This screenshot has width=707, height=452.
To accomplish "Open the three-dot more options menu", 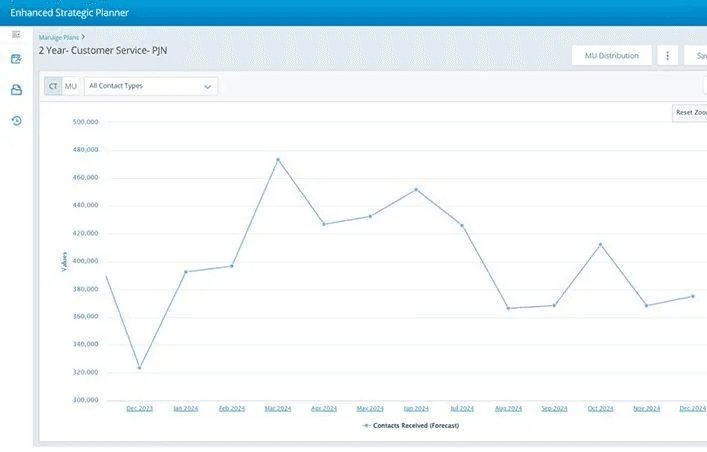I will pyautogui.click(x=668, y=56).
